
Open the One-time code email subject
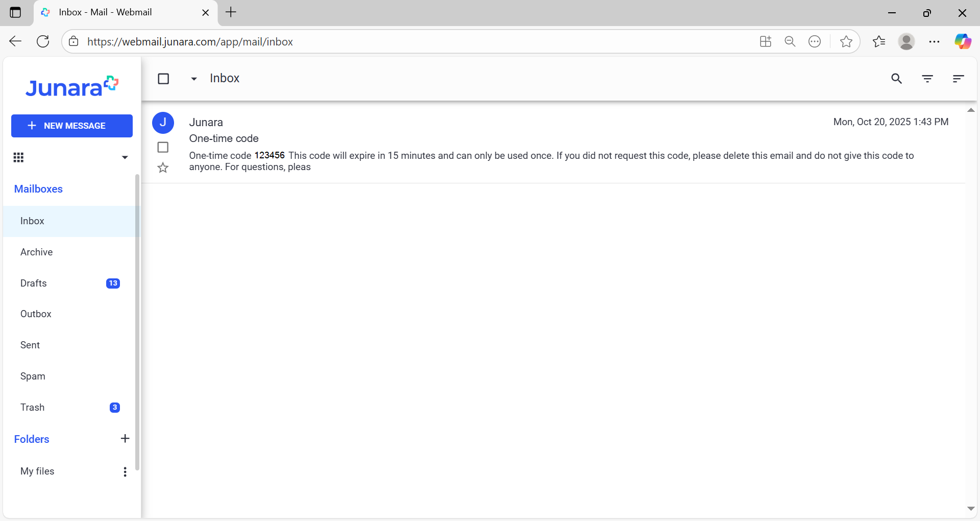point(224,138)
